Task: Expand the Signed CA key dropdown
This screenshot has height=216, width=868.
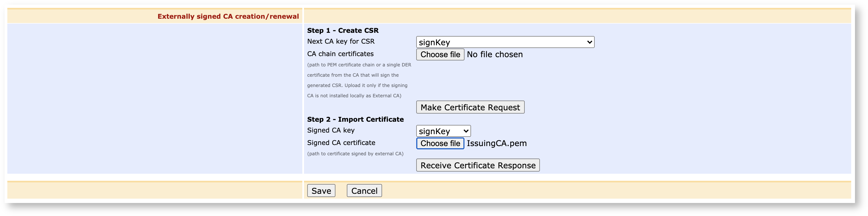Action: click(x=443, y=131)
